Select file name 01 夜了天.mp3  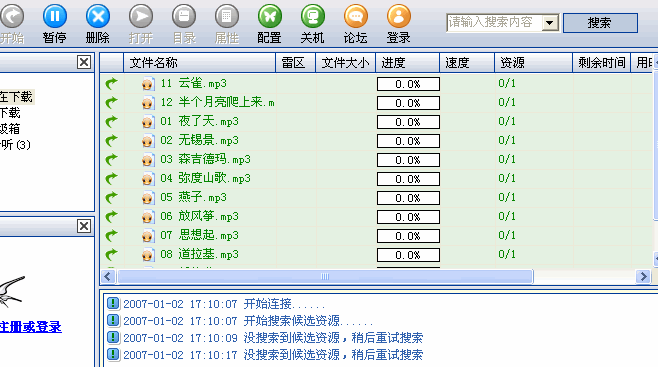coord(199,122)
